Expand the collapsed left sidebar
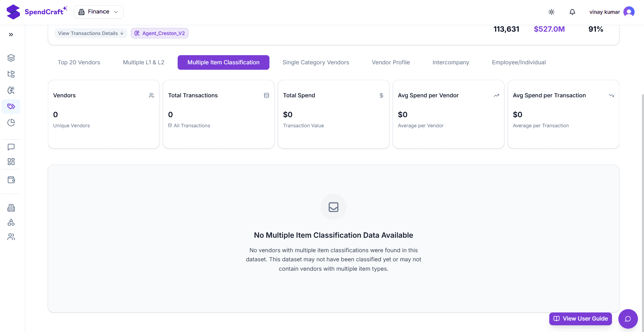Viewport: 644px width, 332px height. click(x=11, y=35)
